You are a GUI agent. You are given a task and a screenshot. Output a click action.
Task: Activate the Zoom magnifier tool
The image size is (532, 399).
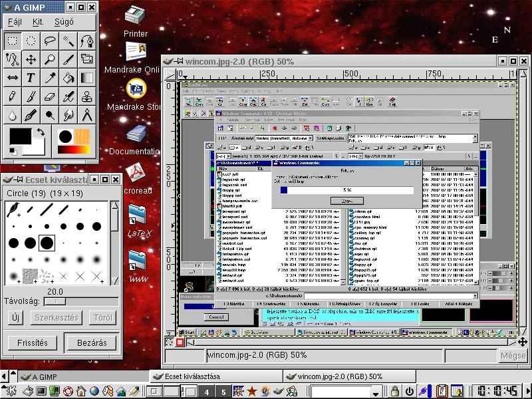pyautogui.click(x=50, y=59)
